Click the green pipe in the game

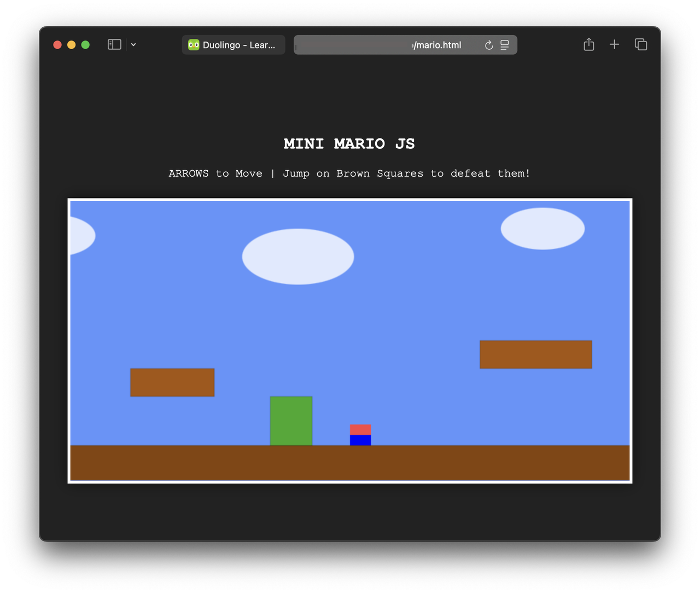point(291,421)
